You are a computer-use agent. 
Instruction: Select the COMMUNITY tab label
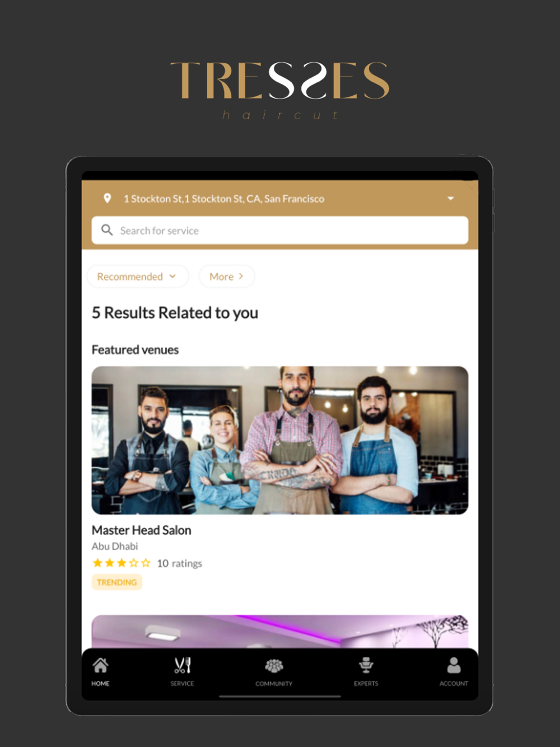274,684
